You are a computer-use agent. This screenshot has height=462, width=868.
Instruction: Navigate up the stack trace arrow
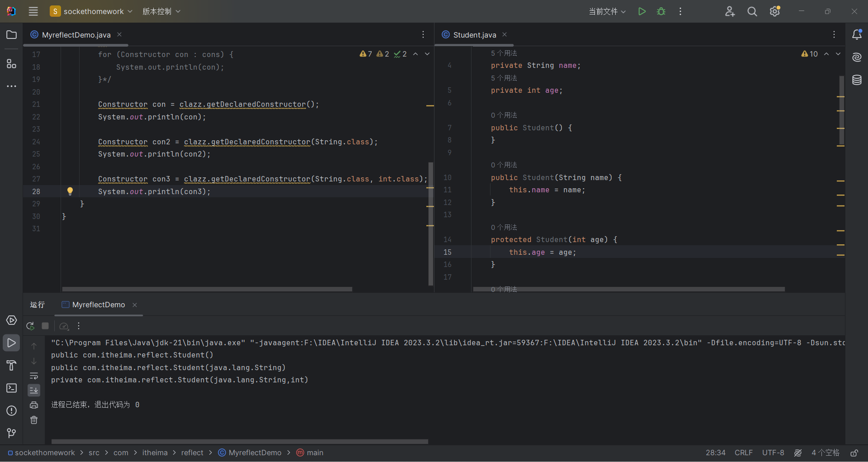tap(34, 346)
